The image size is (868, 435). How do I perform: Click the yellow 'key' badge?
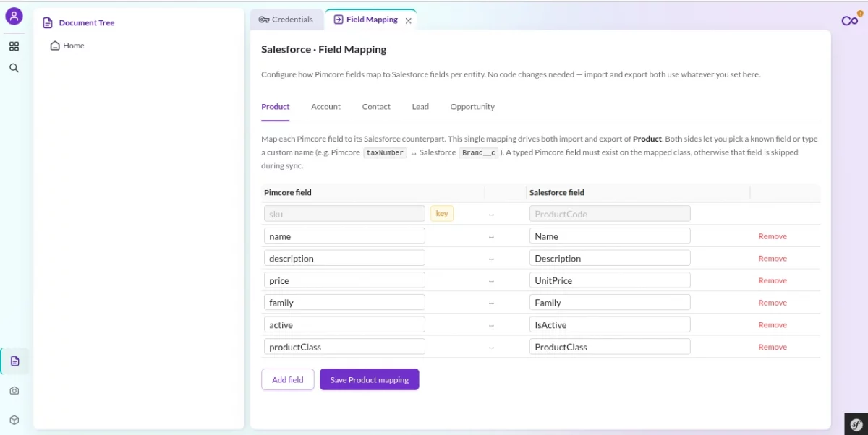(x=442, y=214)
